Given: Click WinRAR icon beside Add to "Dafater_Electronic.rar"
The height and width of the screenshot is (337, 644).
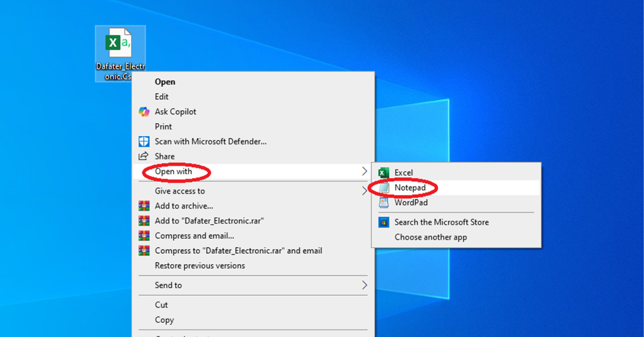Looking at the screenshot, I should pos(144,221).
